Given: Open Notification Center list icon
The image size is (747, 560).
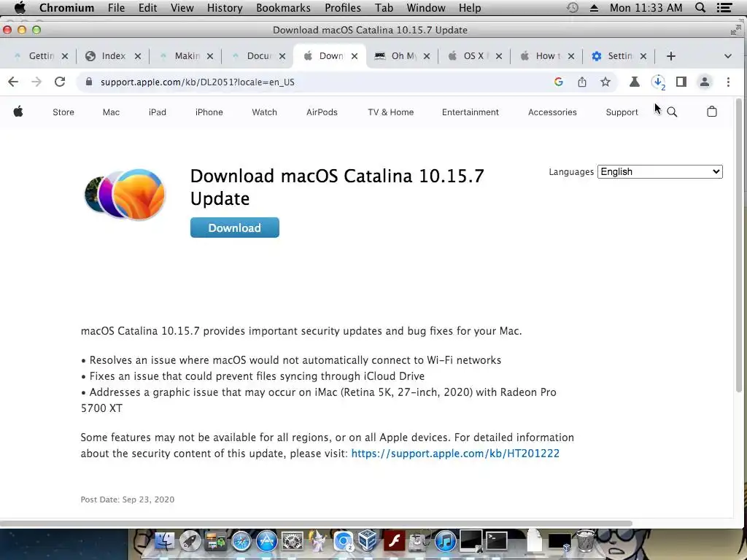Looking at the screenshot, I should pos(724,7).
